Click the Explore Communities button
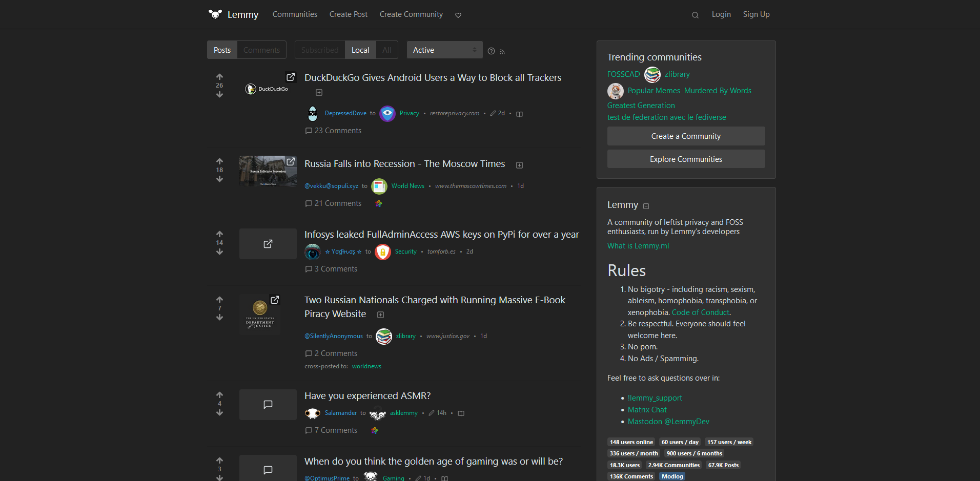The width and height of the screenshot is (980, 481). (686, 159)
